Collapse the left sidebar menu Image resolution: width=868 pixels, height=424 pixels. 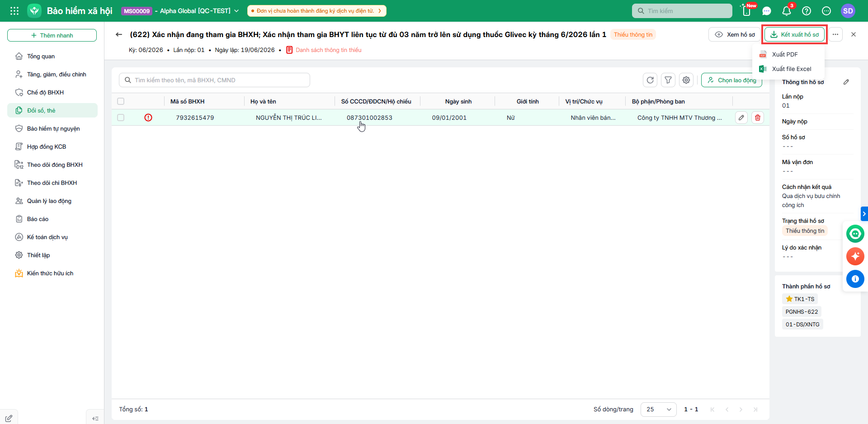coord(95,418)
